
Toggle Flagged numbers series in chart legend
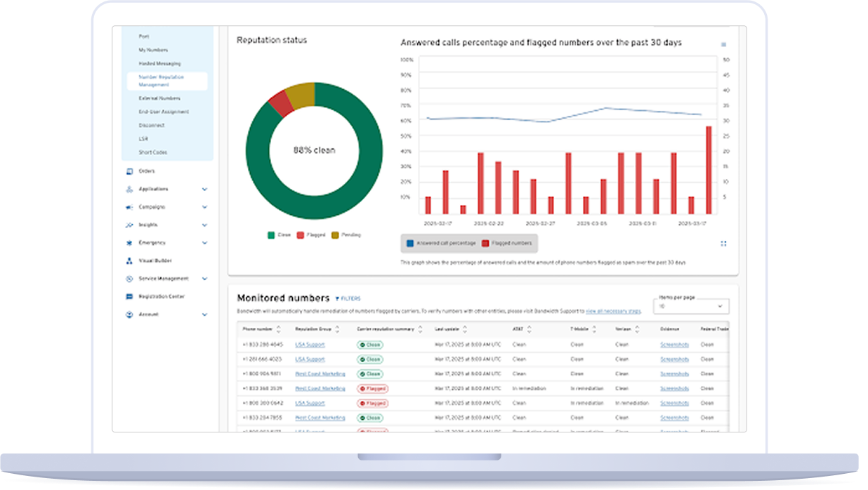(506, 243)
